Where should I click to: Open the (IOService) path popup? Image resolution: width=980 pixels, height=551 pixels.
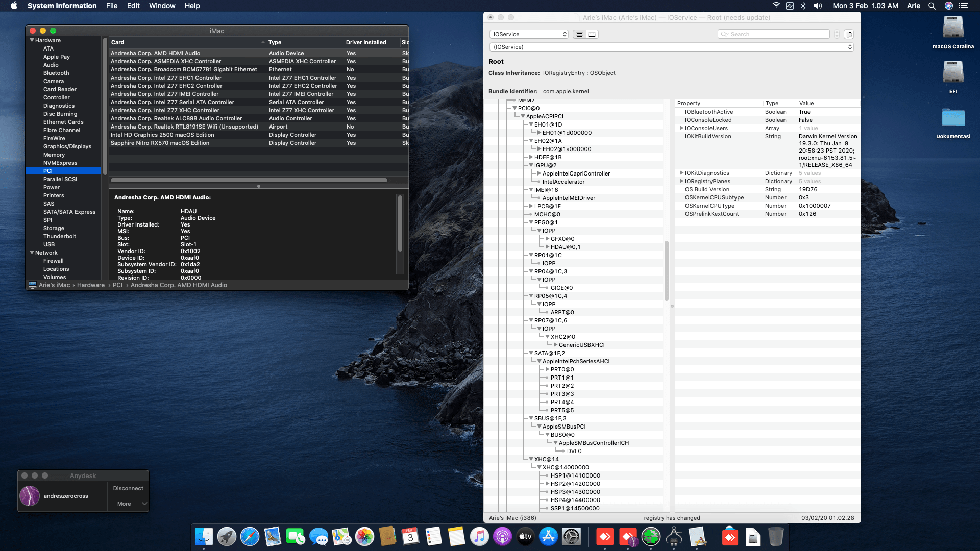pos(672,47)
